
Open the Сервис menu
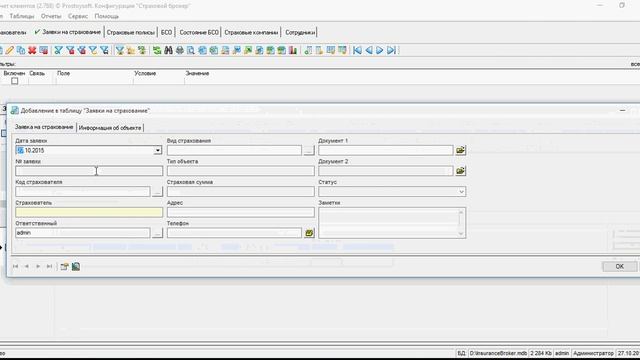pos(78,16)
